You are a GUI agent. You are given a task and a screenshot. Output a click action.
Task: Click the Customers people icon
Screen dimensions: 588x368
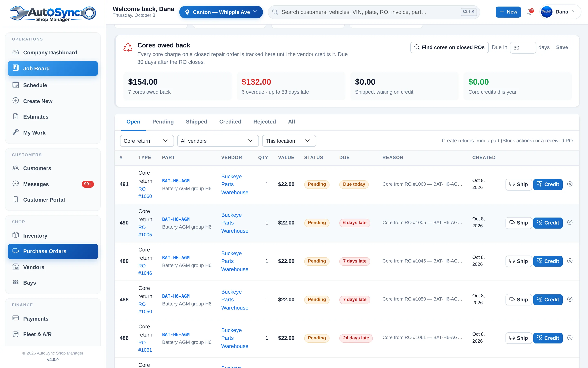16,168
